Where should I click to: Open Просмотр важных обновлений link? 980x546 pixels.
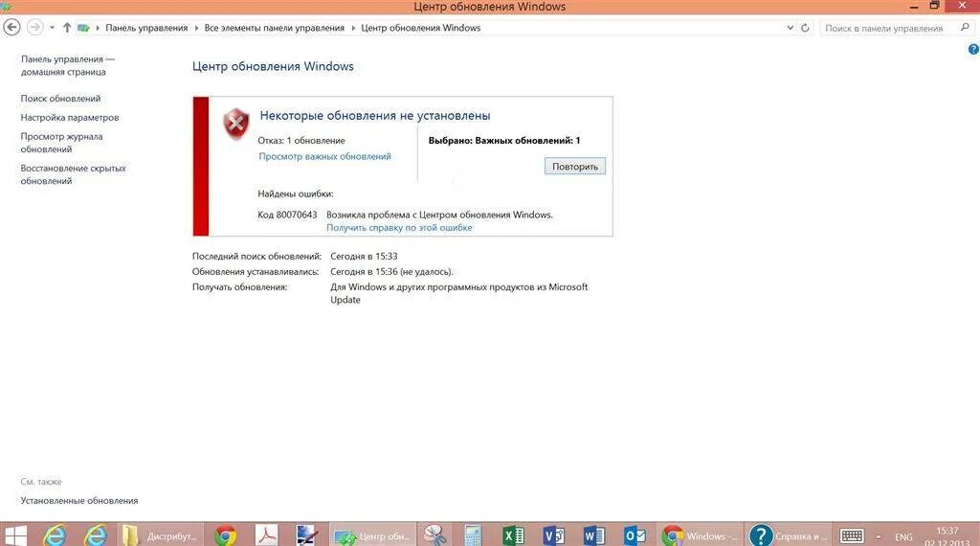[x=324, y=156]
